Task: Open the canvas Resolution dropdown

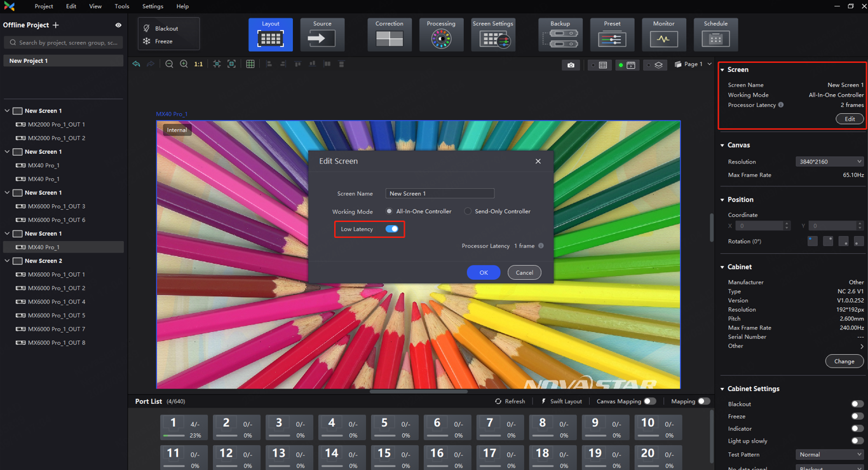Action: 829,162
